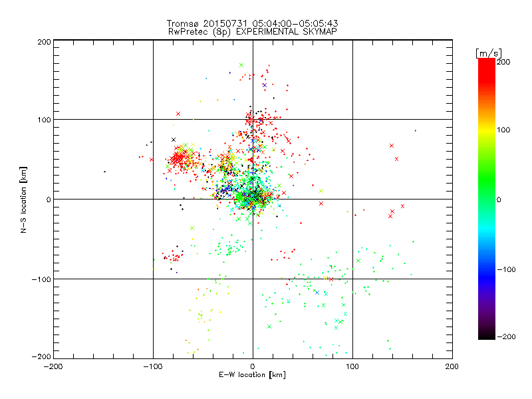
Task: Click the purple X marker near 145 km north
Action: 265,85
